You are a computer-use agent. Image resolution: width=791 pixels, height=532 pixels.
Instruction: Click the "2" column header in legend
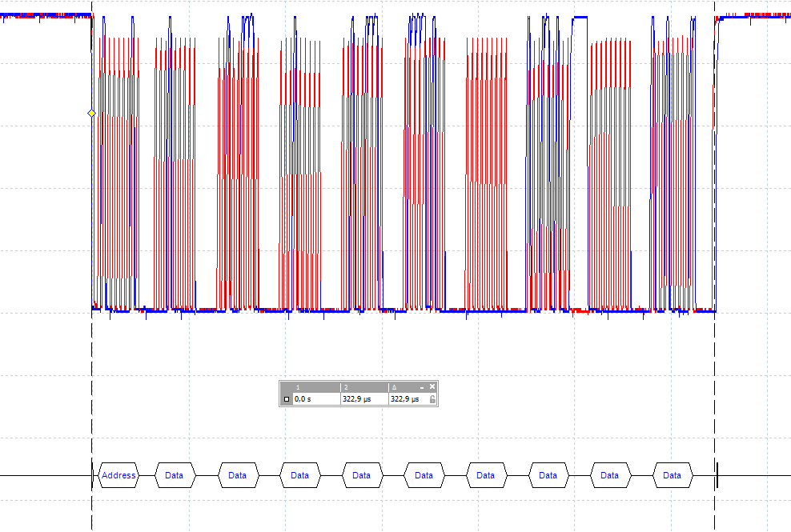(x=344, y=387)
